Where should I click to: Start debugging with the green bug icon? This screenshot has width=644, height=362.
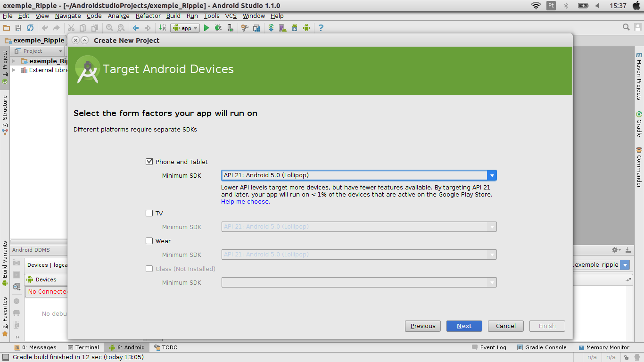coord(218,28)
